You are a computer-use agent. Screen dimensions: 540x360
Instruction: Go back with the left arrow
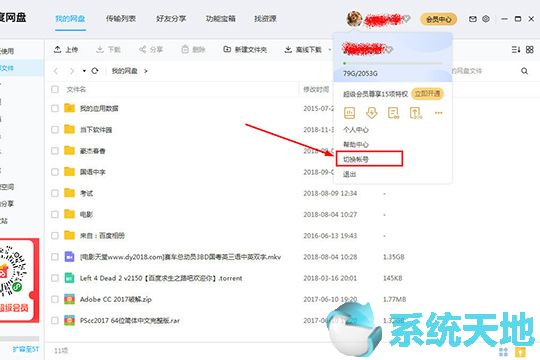click(x=56, y=71)
